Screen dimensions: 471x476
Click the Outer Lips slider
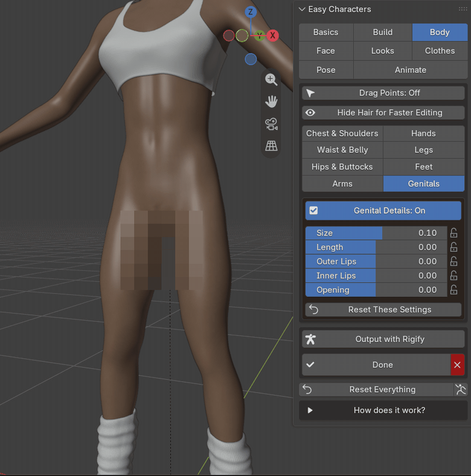pos(376,261)
